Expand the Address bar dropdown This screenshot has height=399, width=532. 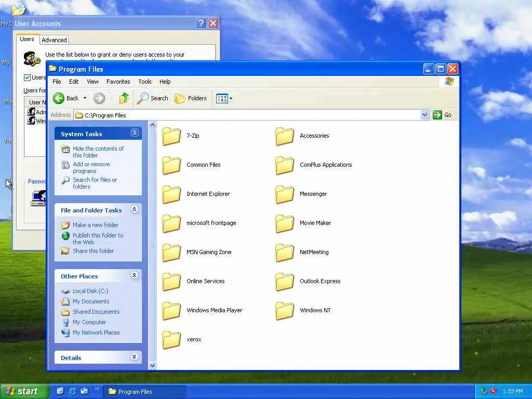click(x=424, y=115)
